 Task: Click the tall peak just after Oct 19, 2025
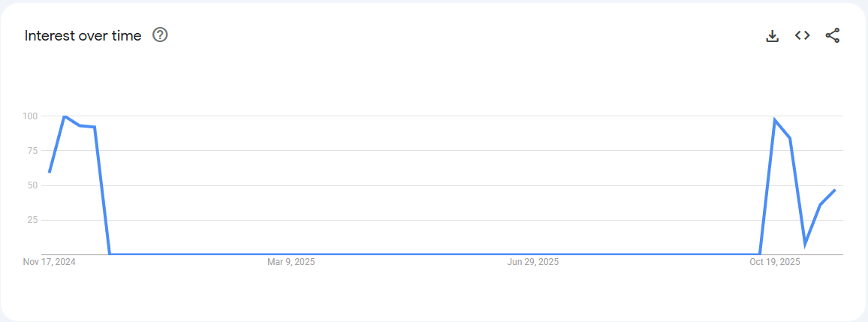tap(775, 120)
